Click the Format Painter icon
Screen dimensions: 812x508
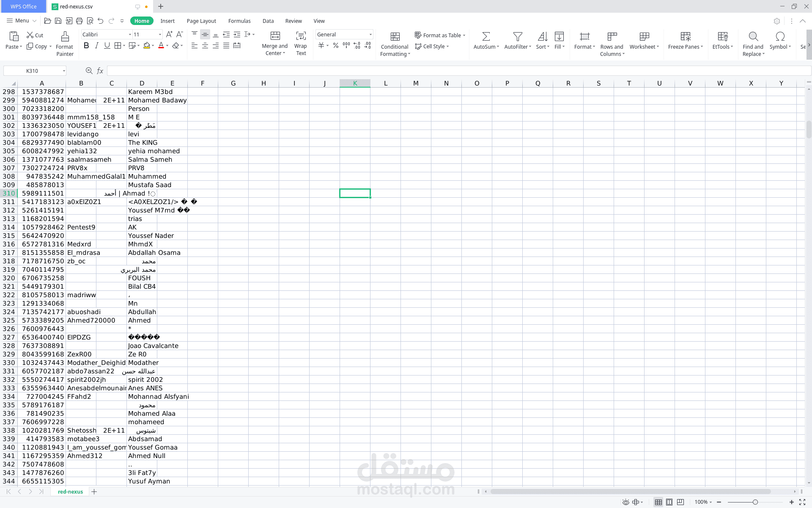click(65, 37)
